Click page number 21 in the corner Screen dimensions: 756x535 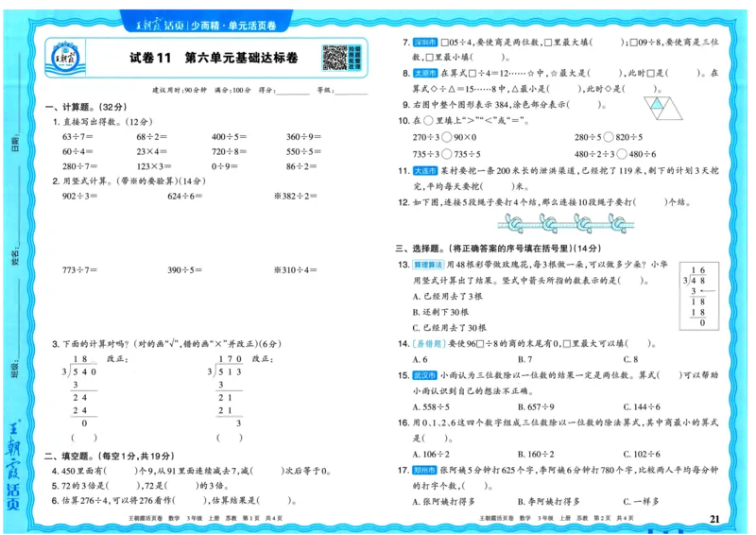[x=715, y=519]
